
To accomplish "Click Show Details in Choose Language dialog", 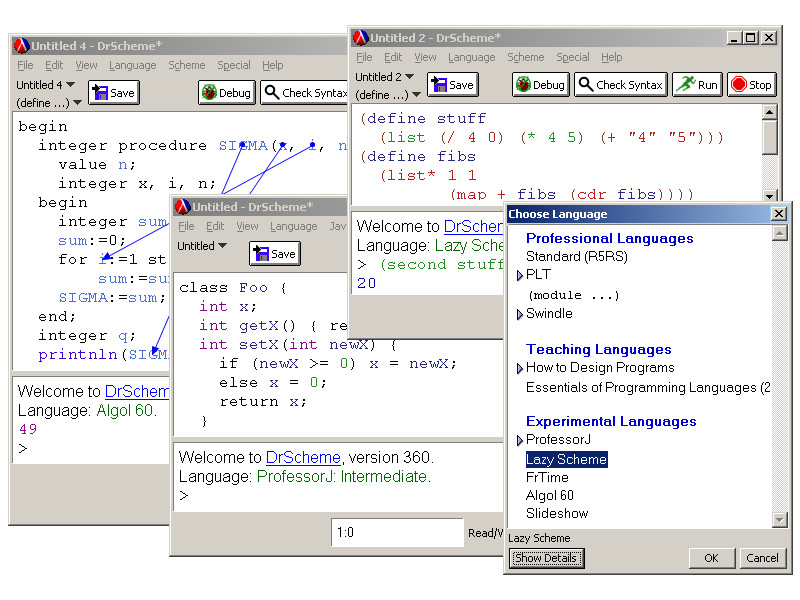I will point(546,558).
